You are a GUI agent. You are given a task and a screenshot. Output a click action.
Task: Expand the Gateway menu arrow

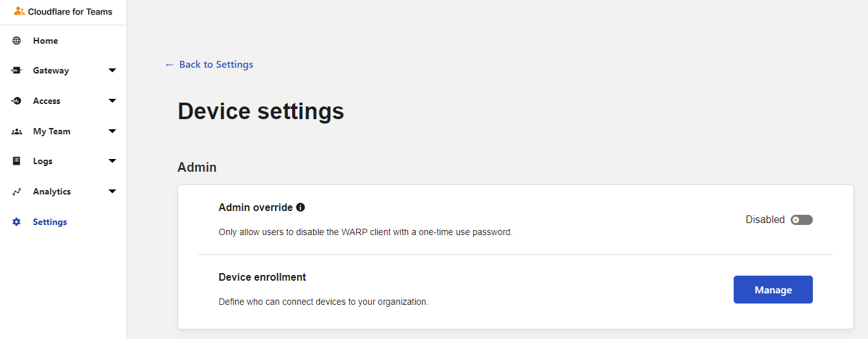pos(112,70)
